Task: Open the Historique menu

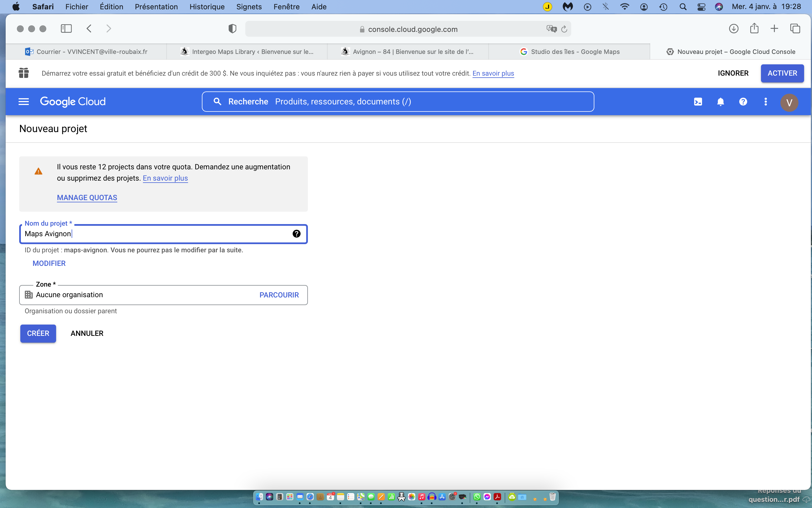Action: click(207, 7)
